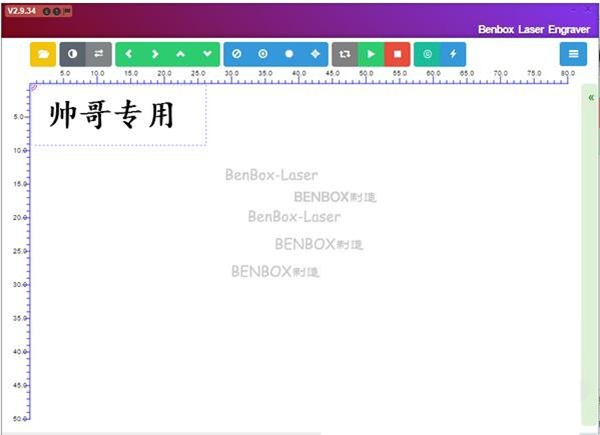Start engraving with the green play button

[371, 54]
